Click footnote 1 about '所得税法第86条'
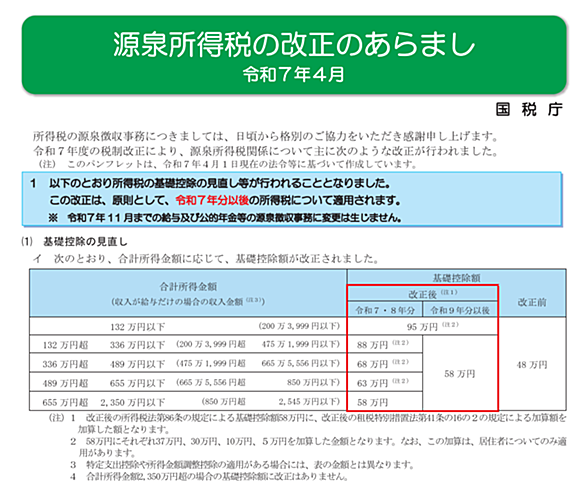 [x=318, y=423]
